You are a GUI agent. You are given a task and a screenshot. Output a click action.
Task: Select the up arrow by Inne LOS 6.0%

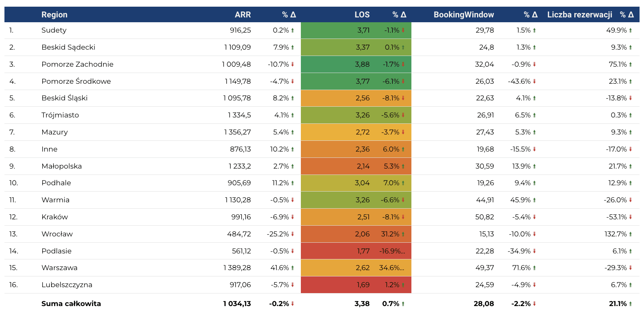pos(403,149)
